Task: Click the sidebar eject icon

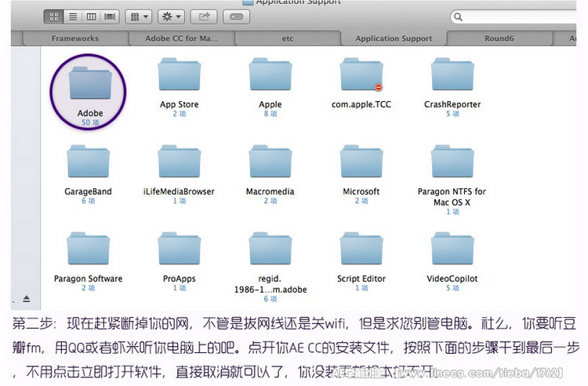Action: (26, 299)
